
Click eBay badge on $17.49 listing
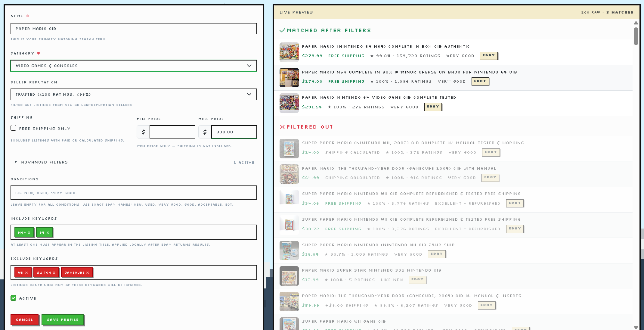click(x=417, y=279)
